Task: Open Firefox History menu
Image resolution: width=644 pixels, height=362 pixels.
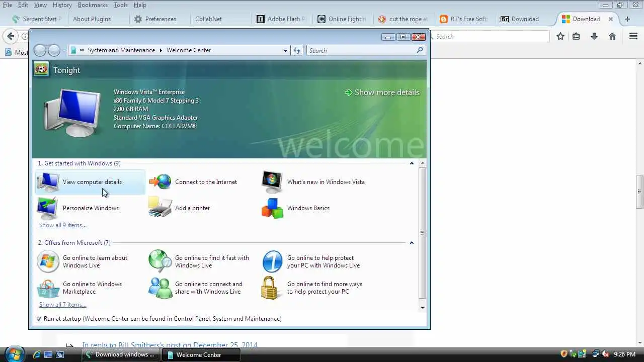Action: pyautogui.click(x=62, y=5)
